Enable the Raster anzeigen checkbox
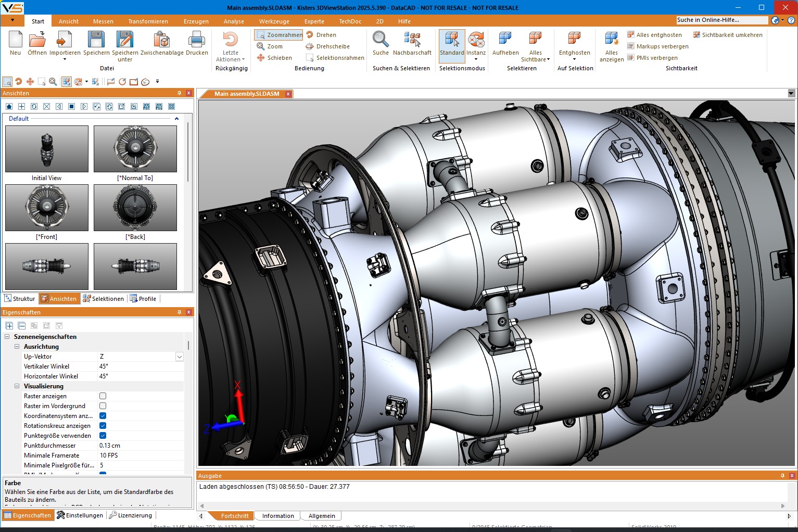The height and width of the screenshot is (532, 798). tap(103, 396)
